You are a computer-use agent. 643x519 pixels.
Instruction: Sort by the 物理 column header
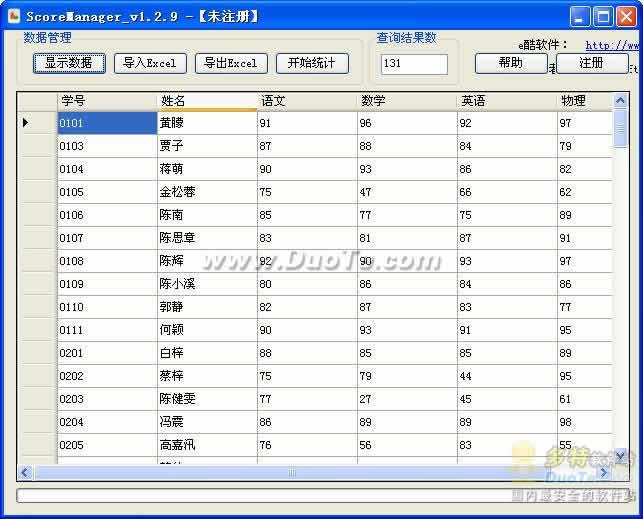pos(585,101)
